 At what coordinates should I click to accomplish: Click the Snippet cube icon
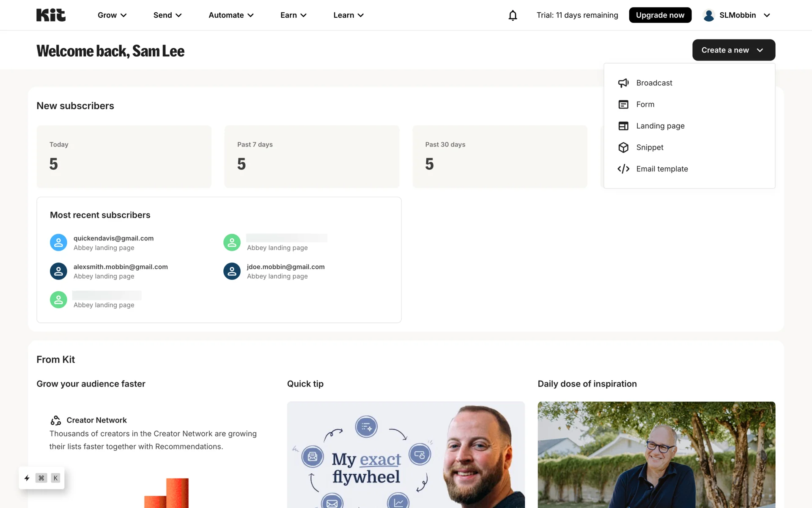(623, 147)
